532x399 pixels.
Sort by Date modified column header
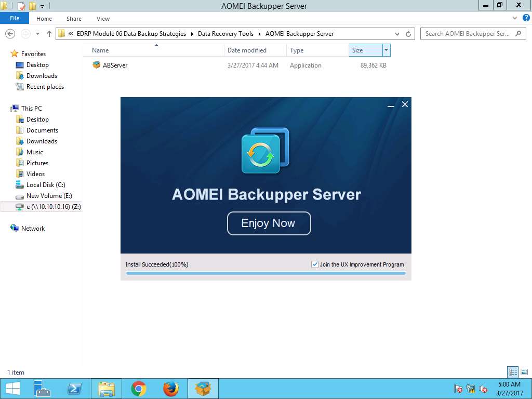click(255, 50)
